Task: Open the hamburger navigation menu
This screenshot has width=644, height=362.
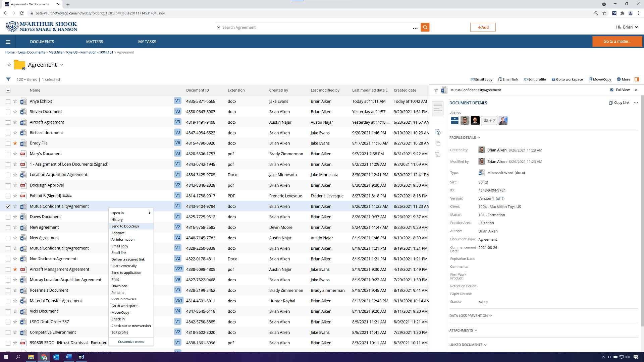Action: tap(8, 42)
